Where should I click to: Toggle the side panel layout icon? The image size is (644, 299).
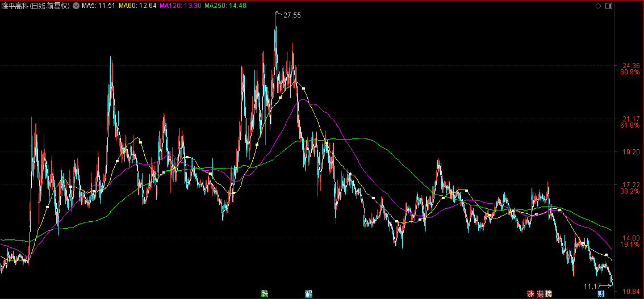coord(608,6)
